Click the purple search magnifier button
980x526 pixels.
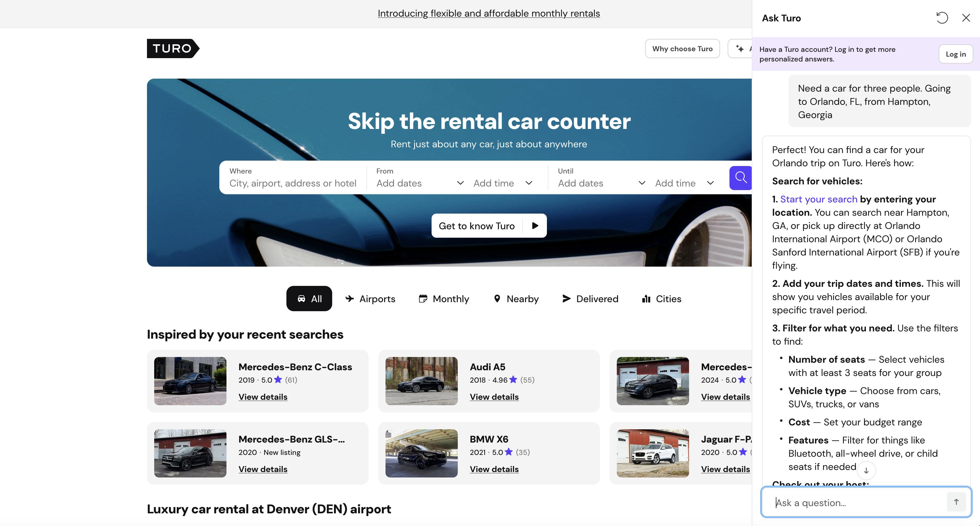point(740,178)
